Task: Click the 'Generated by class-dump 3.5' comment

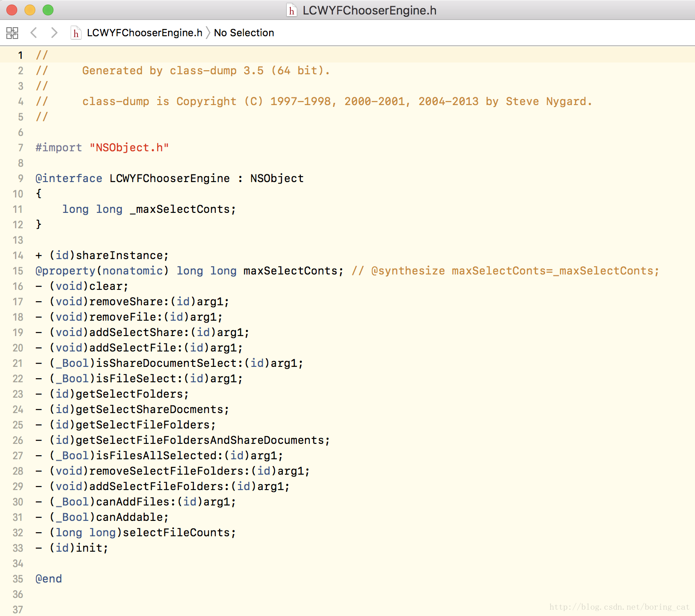Action: tap(206, 71)
